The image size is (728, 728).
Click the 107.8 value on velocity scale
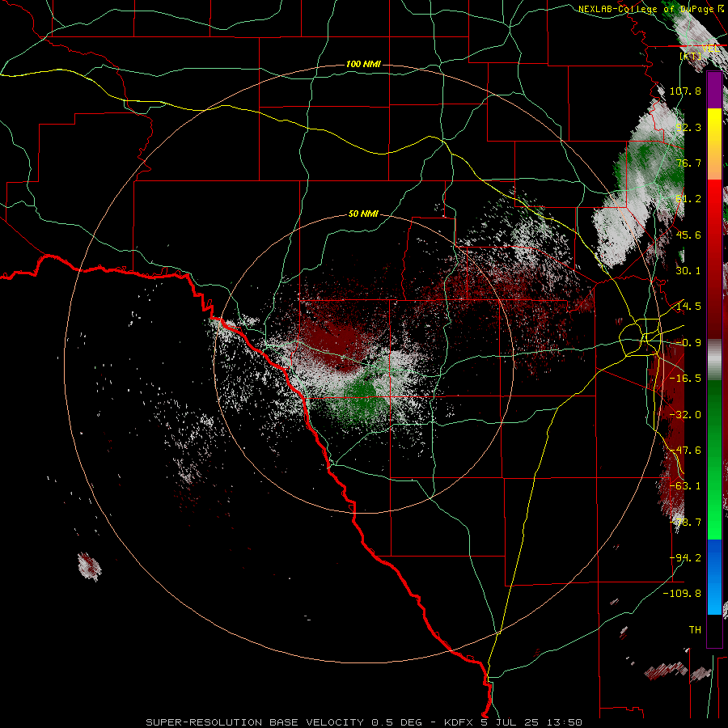(x=685, y=91)
